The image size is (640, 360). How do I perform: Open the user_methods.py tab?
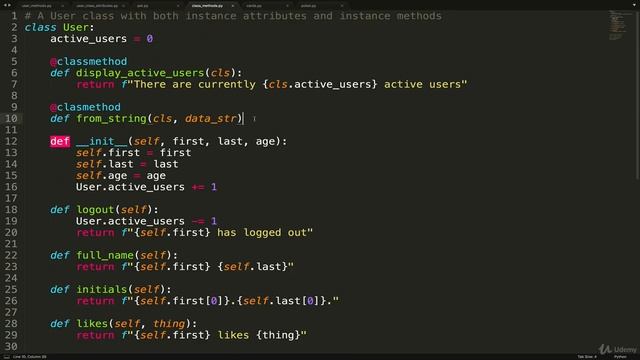(36, 6)
